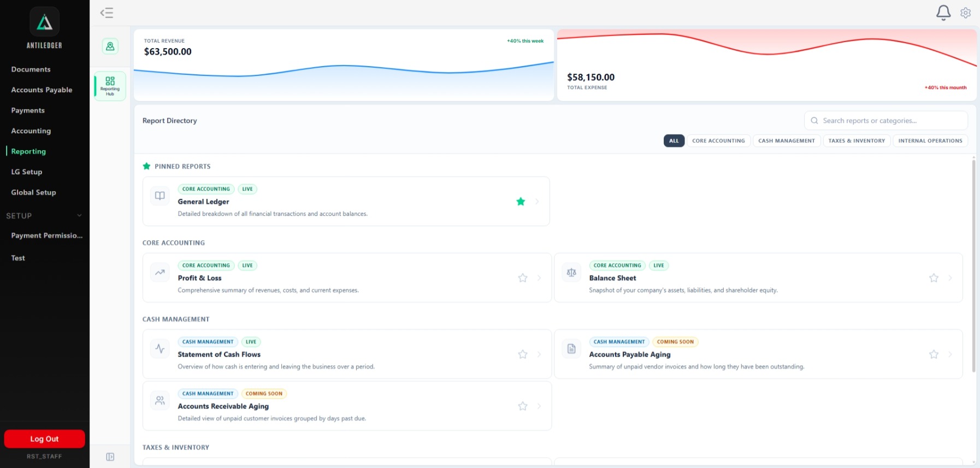The image size is (980, 468).
Task: Open Payment Permissions in sidebar
Action: coord(47,236)
